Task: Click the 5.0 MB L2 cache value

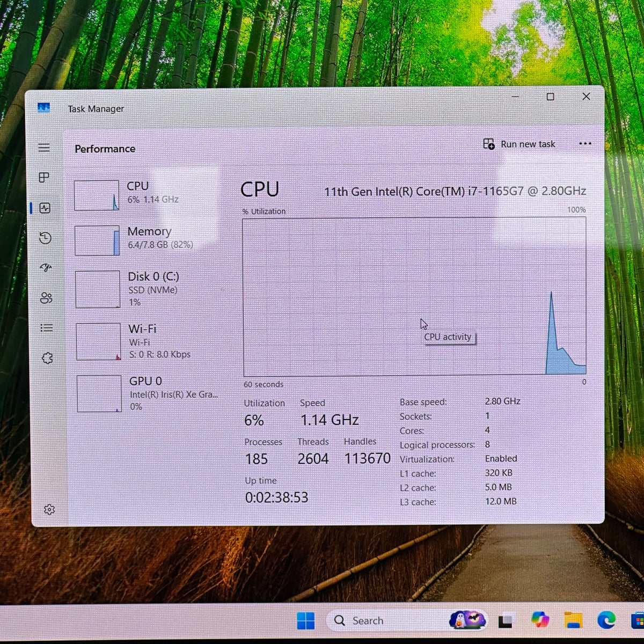Action: pyautogui.click(x=499, y=487)
